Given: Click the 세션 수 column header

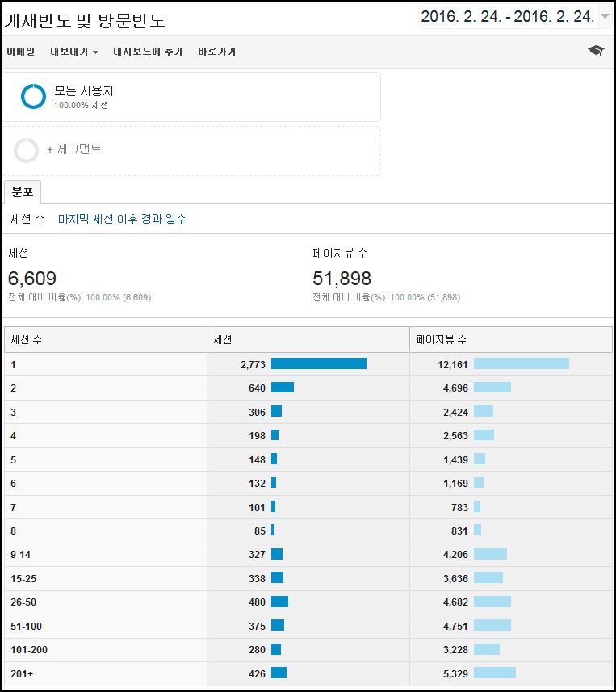Looking at the screenshot, I should click(27, 340).
